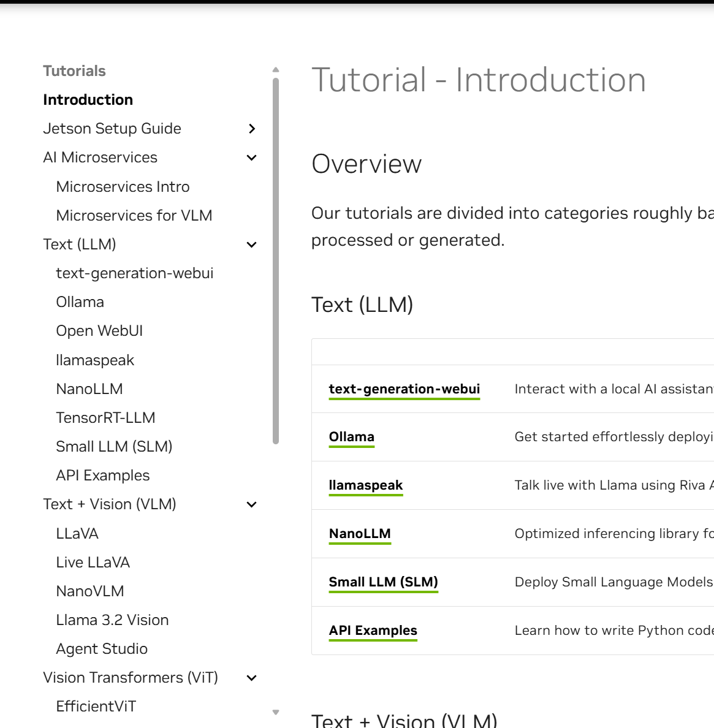Click the Text (LLM) content heading
Viewport: 714px width, 728px height.
pyautogui.click(x=362, y=305)
